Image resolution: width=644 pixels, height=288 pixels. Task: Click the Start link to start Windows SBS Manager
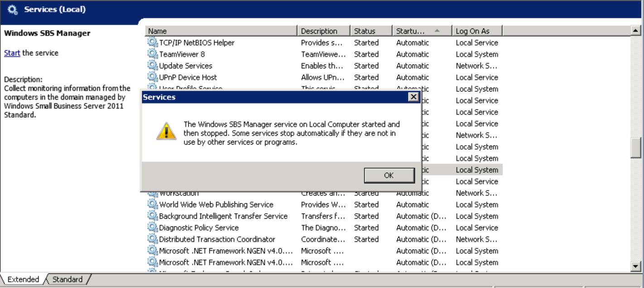[11, 53]
